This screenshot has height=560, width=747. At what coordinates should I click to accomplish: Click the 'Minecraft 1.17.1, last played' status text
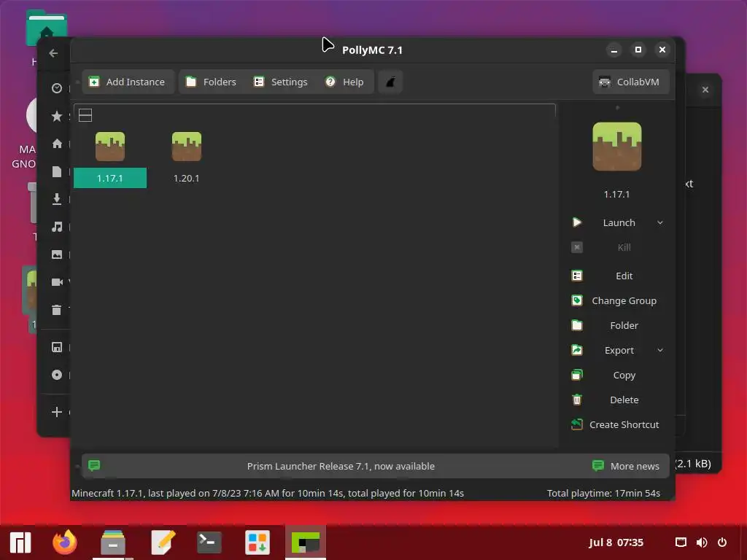coord(267,494)
